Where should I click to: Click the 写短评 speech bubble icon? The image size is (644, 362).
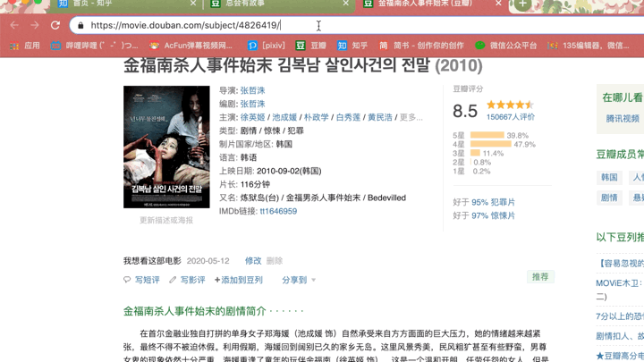pos(127,280)
